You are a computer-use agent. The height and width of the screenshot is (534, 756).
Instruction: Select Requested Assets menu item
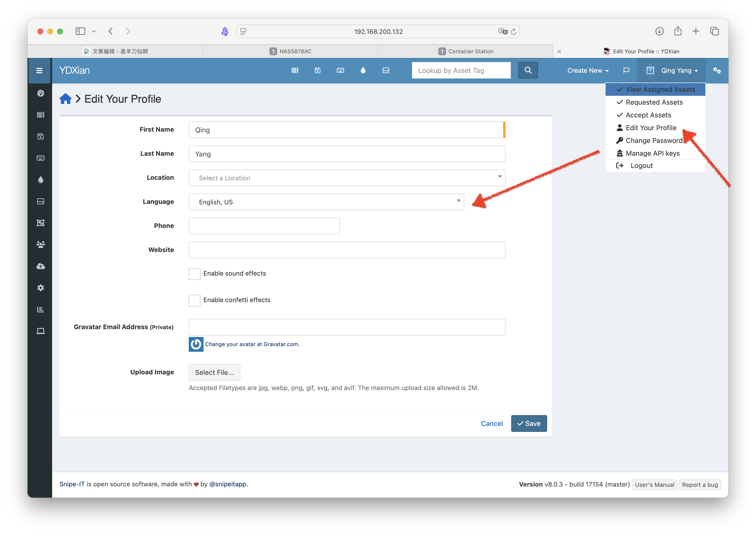click(655, 102)
